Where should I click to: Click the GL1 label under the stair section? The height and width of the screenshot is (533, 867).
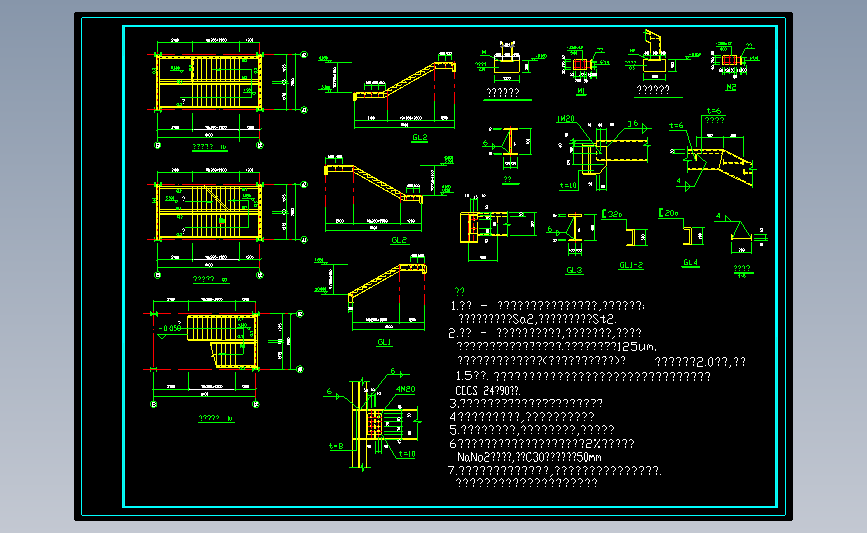[x=384, y=342]
